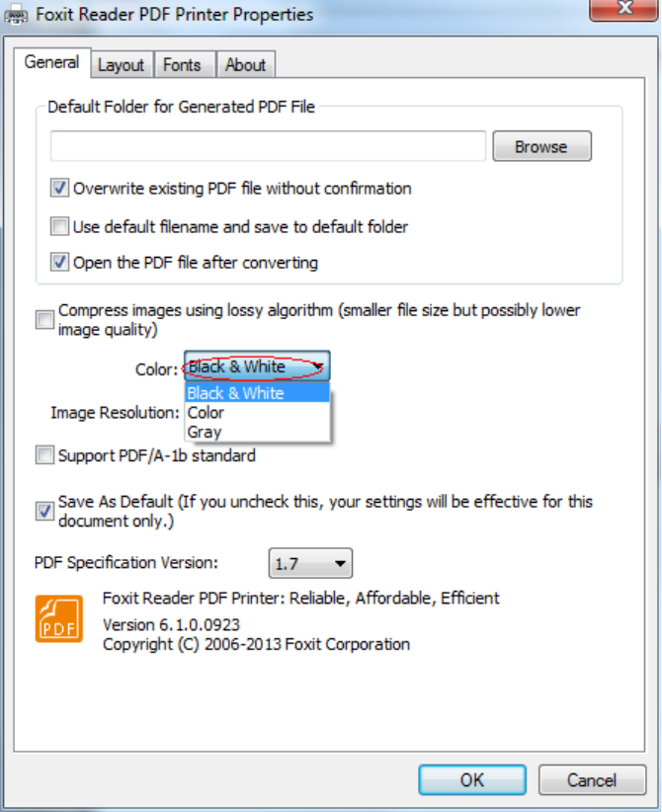Close the Printer Properties dialog
Viewport: 662px width, 812px height.
pos(624,10)
